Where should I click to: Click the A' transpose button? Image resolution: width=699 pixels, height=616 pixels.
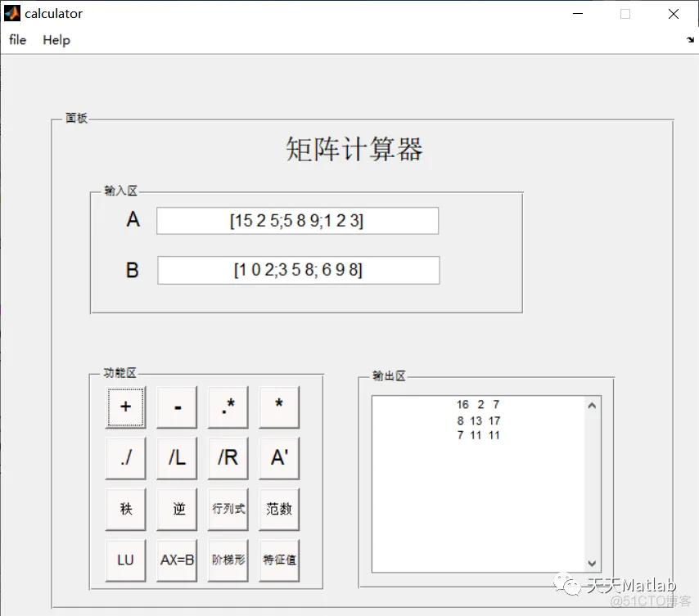(x=278, y=458)
